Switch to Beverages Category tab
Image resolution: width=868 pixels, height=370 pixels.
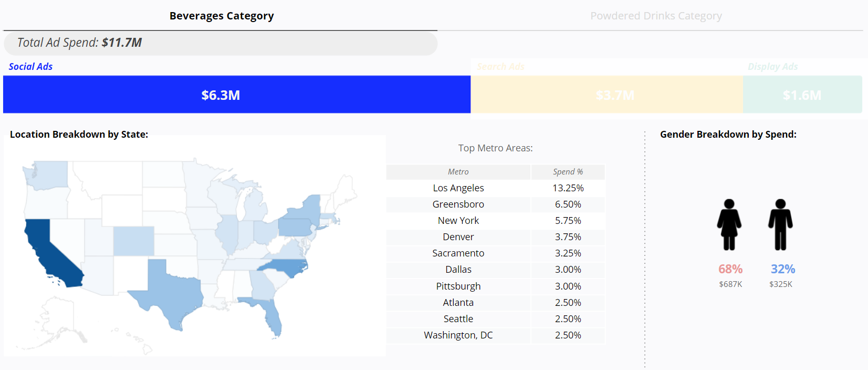pyautogui.click(x=221, y=16)
